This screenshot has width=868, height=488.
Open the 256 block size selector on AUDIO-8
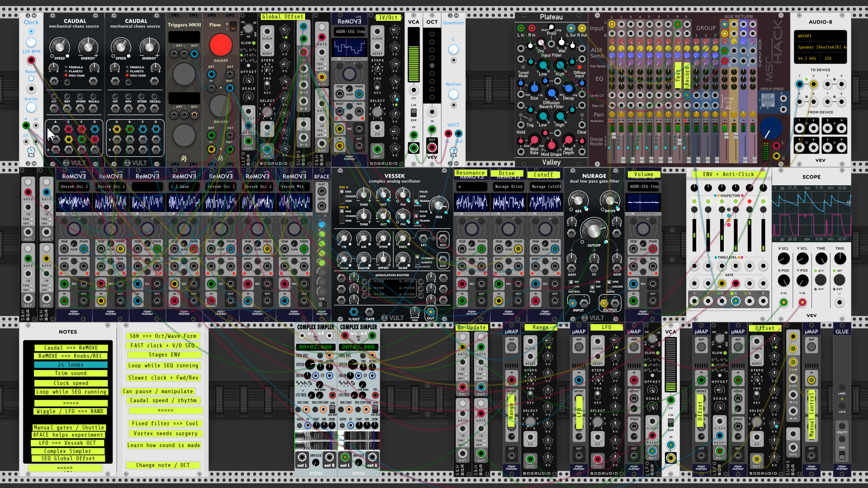[834, 58]
